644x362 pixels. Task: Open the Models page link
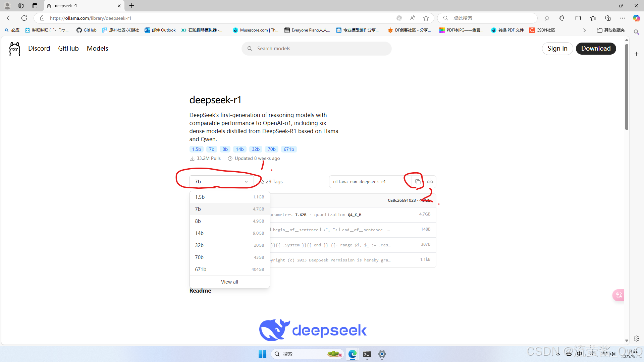pyautogui.click(x=98, y=49)
